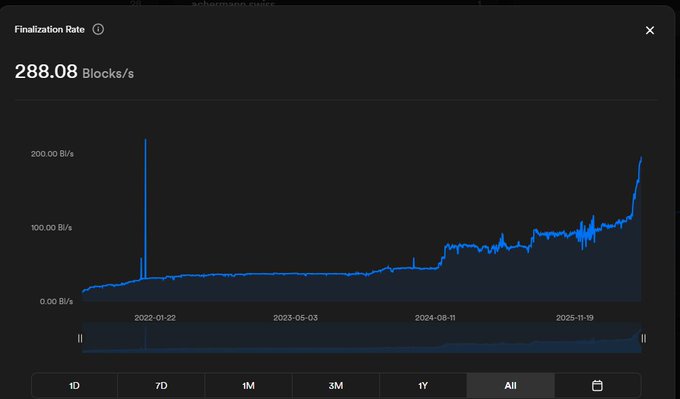
Task: Click the Finalization Rate title
Action: pyautogui.click(x=49, y=29)
